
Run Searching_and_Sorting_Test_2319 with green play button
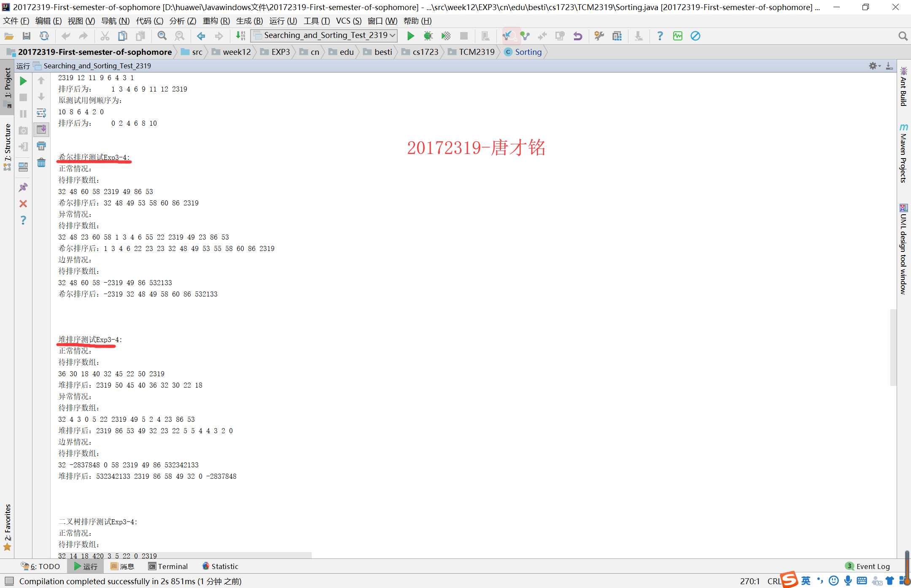pos(410,36)
